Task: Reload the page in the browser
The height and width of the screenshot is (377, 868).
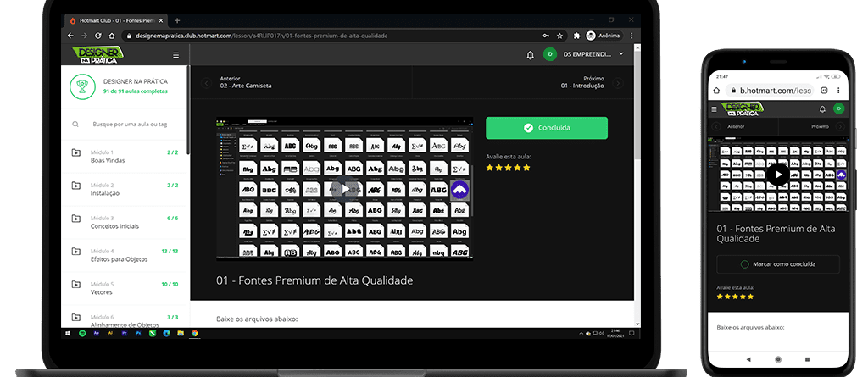Action: coord(98,36)
